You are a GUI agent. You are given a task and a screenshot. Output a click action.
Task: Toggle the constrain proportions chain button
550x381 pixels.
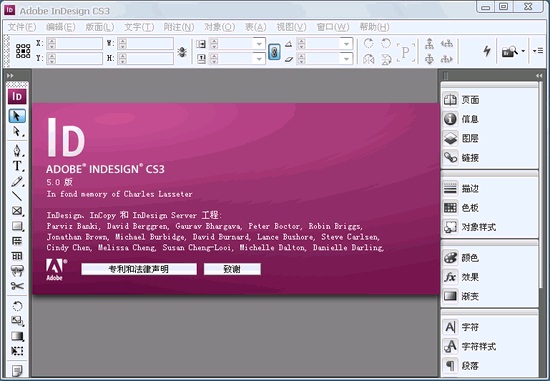tap(274, 52)
